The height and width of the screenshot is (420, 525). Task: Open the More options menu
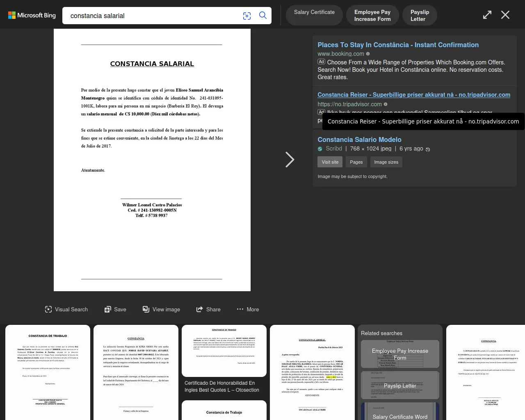[248, 309]
